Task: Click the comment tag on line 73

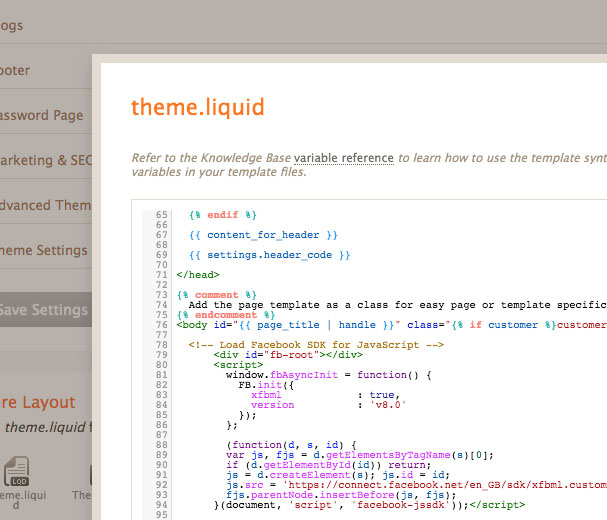Action: tap(216, 295)
